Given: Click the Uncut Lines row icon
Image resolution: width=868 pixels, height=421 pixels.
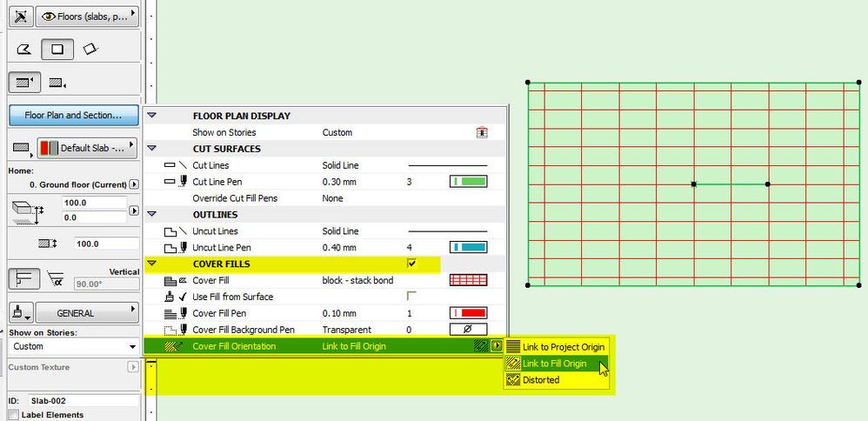Looking at the screenshot, I should coord(176,231).
